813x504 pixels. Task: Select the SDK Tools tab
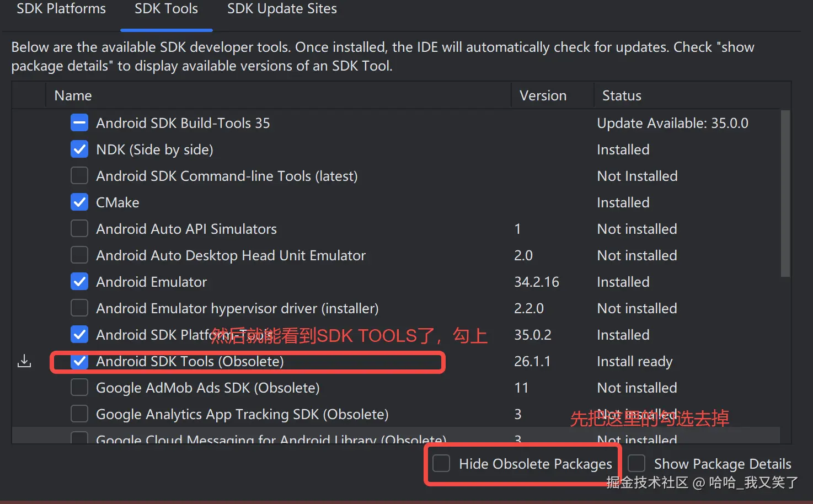[x=166, y=9]
